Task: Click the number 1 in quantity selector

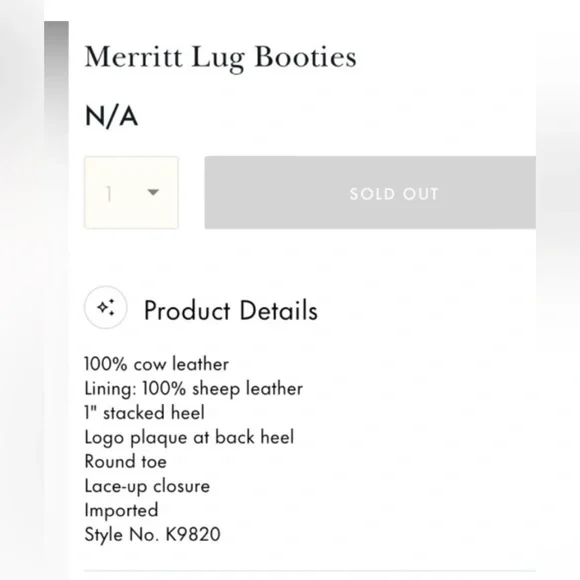Action: tap(108, 193)
